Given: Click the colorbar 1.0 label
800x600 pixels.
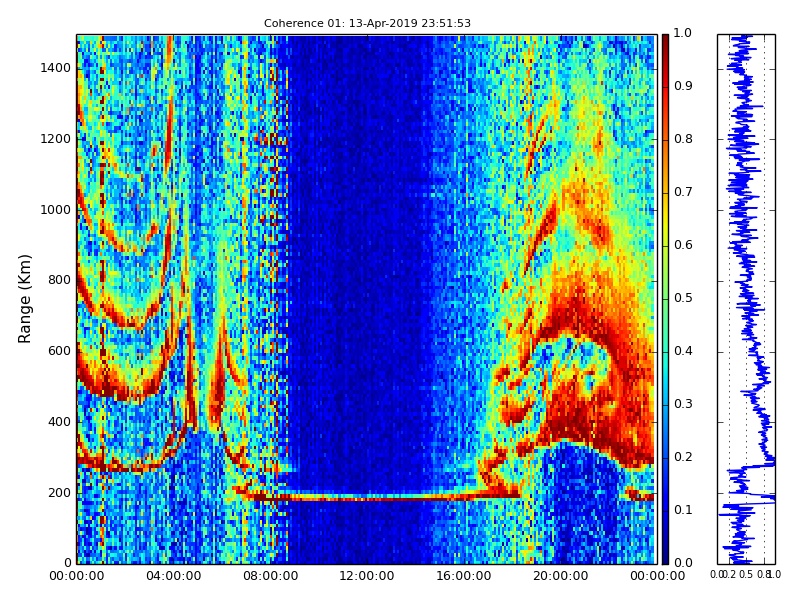Looking at the screenshot, I should coord(683,33).
